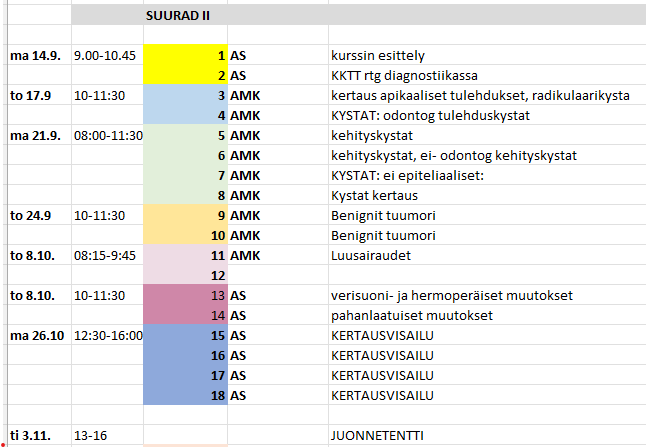Image resolution: width=646 pixels, height=448 pixels.
Task: Click the time cell 10-11:30 beside to 24.9
Action: coord(108,215)
